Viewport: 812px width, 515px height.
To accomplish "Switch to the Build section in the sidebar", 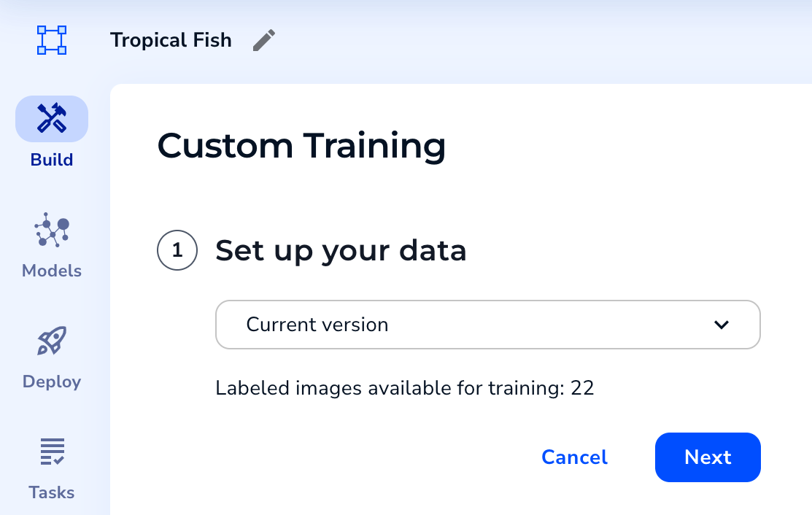I will coord(51,131).
